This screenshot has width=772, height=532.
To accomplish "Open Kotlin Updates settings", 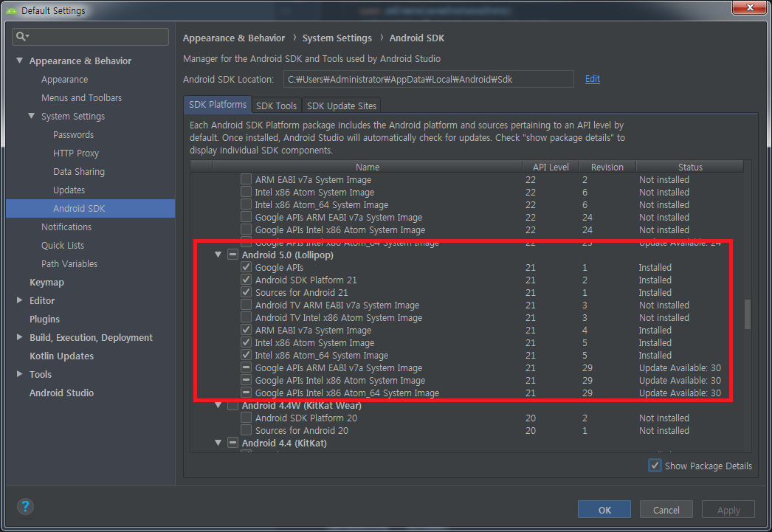I will 61,356.
